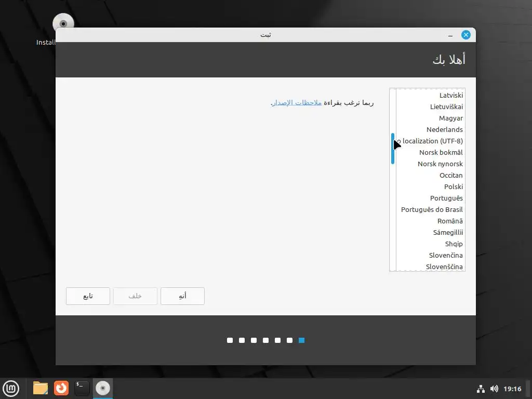Select Română from the language list
Image resolution: width=532 pixels, height=399 pixels.
click(431, 221)
